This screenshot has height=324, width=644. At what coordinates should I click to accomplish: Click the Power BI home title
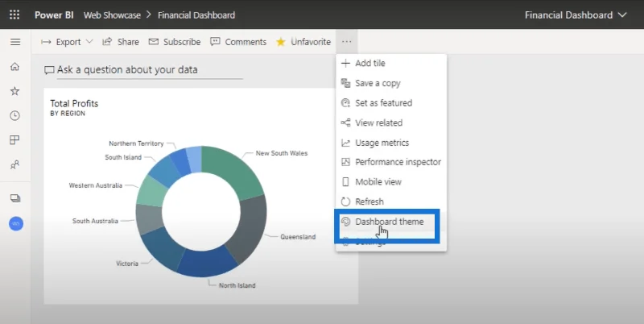[x=54, y=15]
